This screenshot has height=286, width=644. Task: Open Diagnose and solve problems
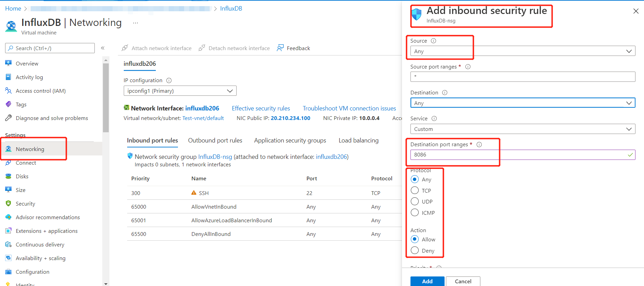coord(52,118)
